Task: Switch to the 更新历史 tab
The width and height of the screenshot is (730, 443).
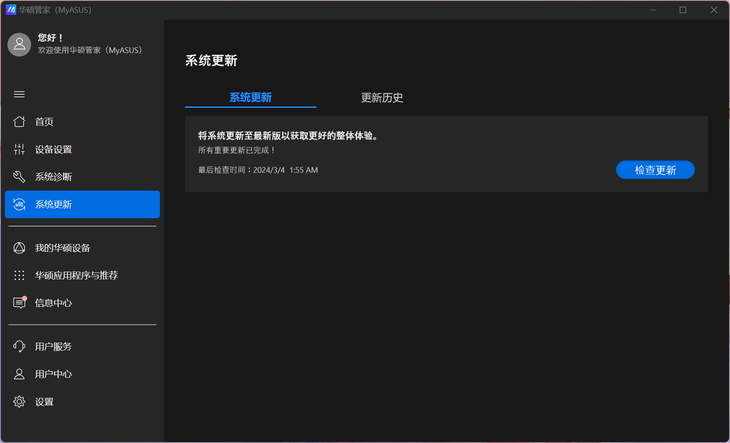Action: (382, 98)
